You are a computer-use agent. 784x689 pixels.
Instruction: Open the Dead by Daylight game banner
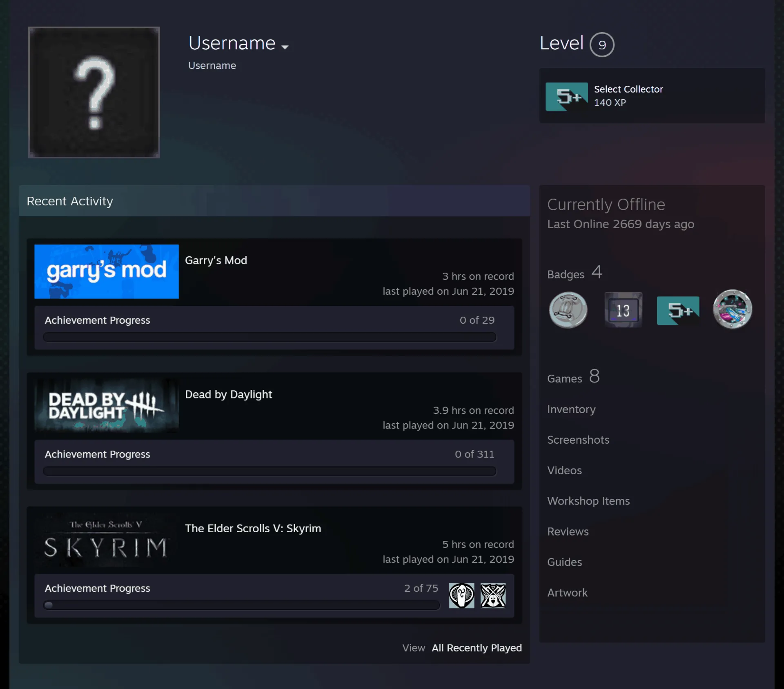tap(107, 405)
